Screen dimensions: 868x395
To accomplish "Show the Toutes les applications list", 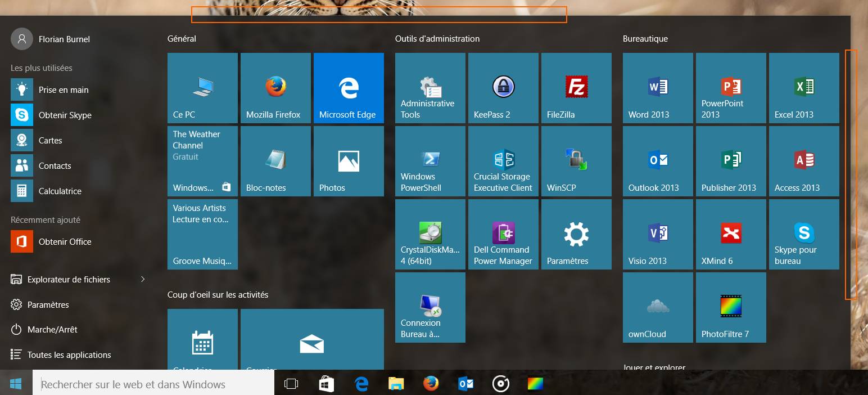I will point(69,355).
